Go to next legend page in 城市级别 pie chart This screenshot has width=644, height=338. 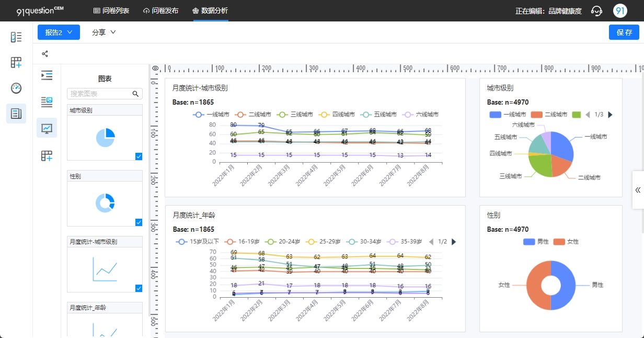click(x=610, y=115)
